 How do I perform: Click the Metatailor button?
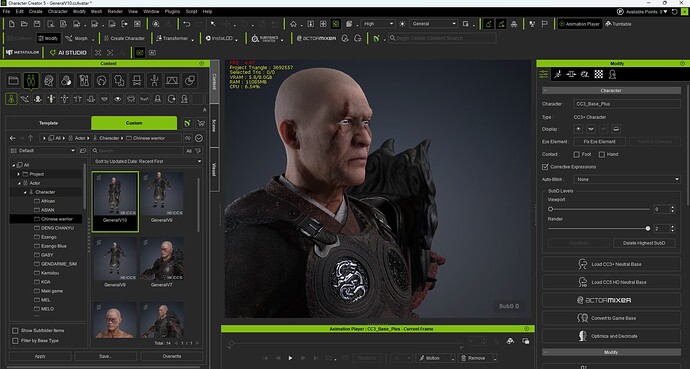(x=22, y=52)
